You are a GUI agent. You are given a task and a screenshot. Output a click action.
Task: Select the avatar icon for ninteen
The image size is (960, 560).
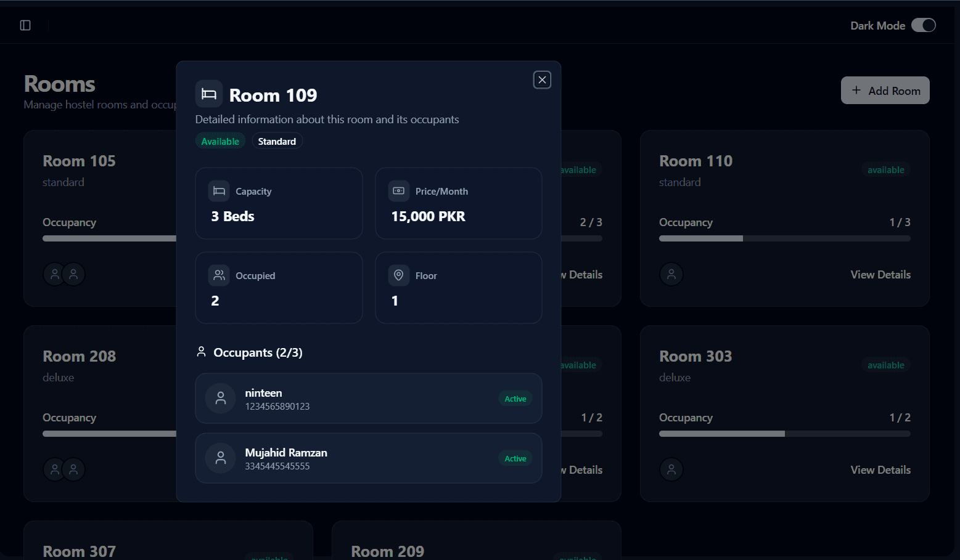tap(221, 399)
